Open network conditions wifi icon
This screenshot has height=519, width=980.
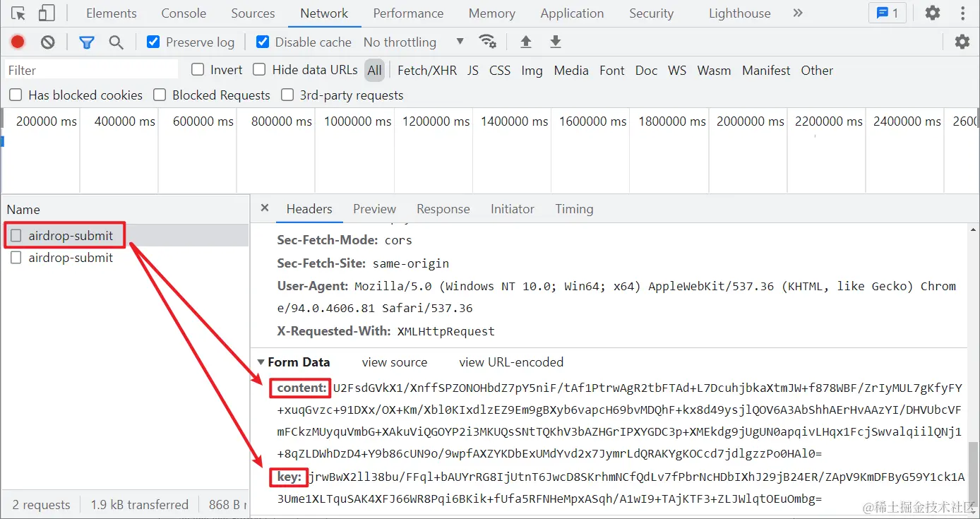pos(487,42)
